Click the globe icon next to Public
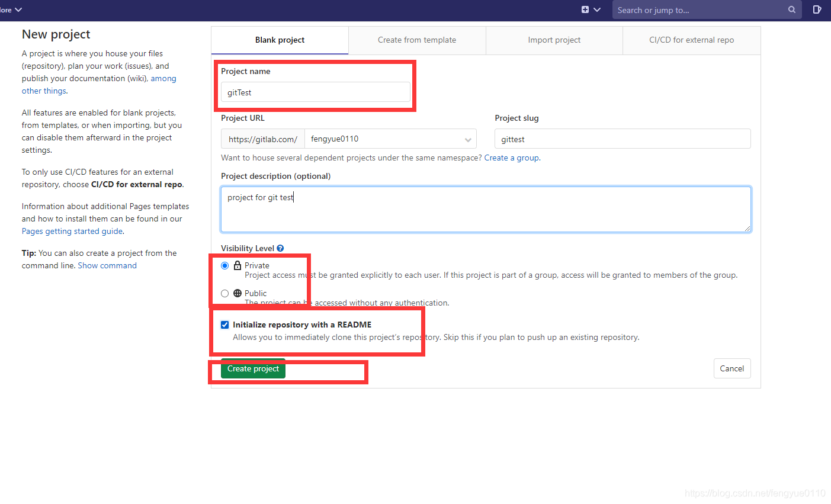 coord(236,293)
